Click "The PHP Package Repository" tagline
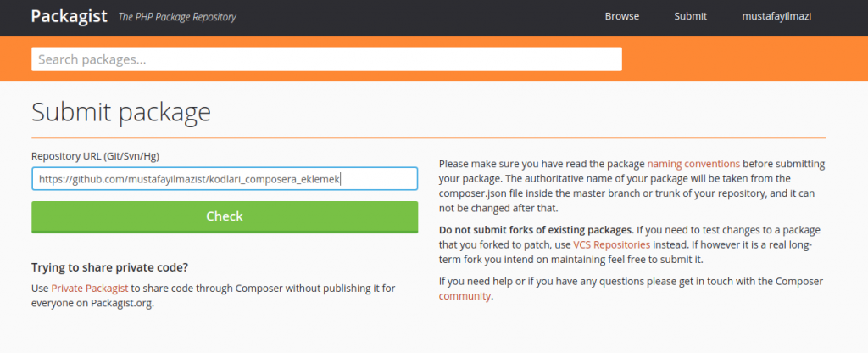Screen dimensions: 868x353 pyautogui.click(x=177, y=17)
